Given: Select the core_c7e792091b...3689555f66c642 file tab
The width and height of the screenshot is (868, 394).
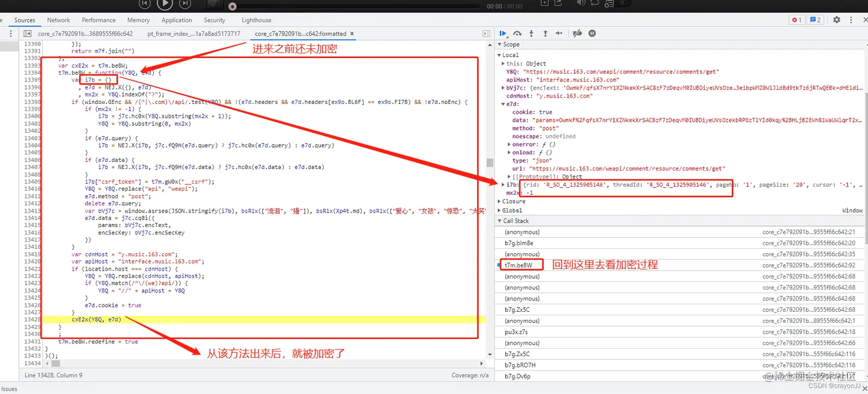Looking at the screenshot, I should tap(86, 34).
